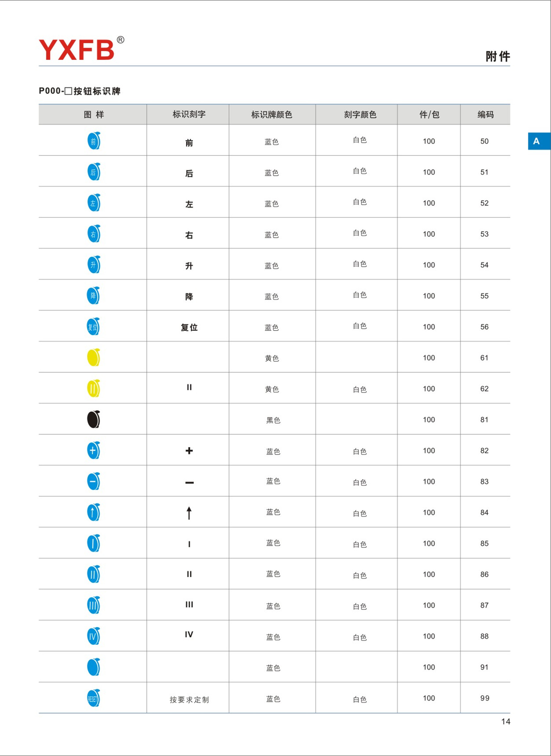551x756 pixels.
Task: Select the 图样 column header
Action: pyautogui.click(x=94, y=115)
